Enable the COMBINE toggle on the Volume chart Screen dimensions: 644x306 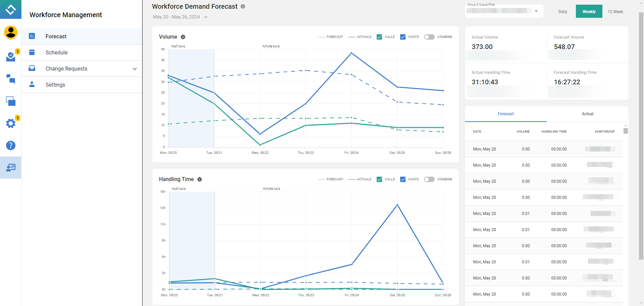coord(429,37)
